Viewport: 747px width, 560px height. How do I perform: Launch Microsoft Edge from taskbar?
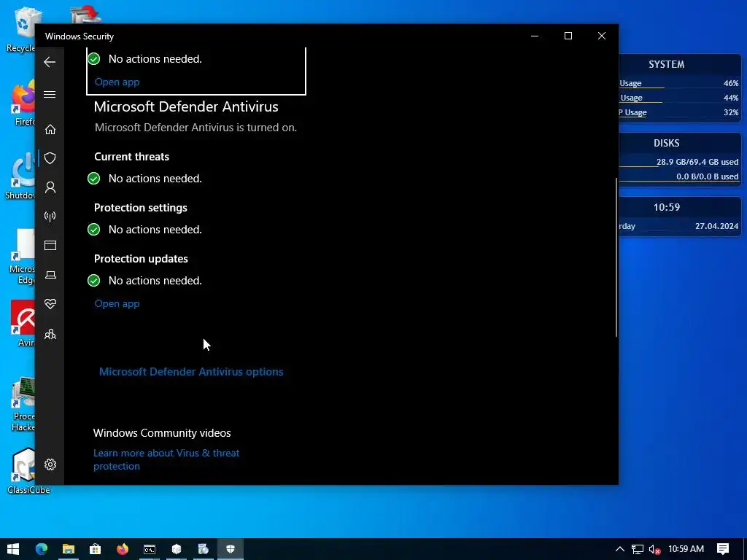click(x=42, y=549)
